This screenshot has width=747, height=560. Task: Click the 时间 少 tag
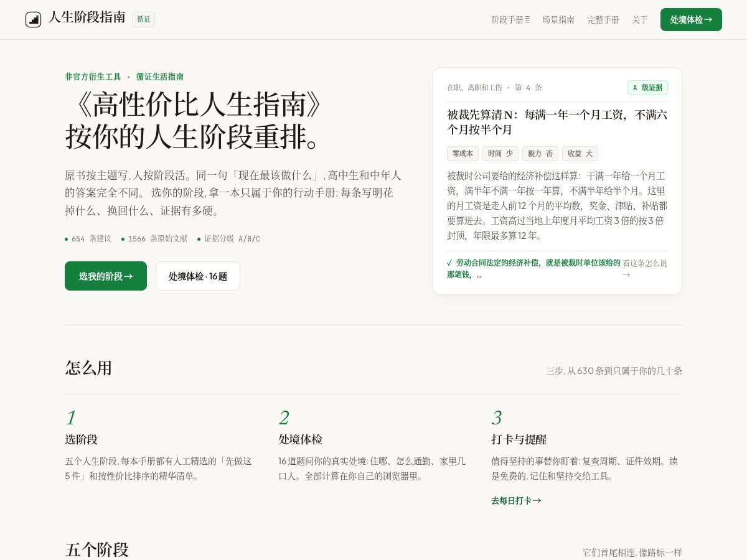tap(500, 154)
